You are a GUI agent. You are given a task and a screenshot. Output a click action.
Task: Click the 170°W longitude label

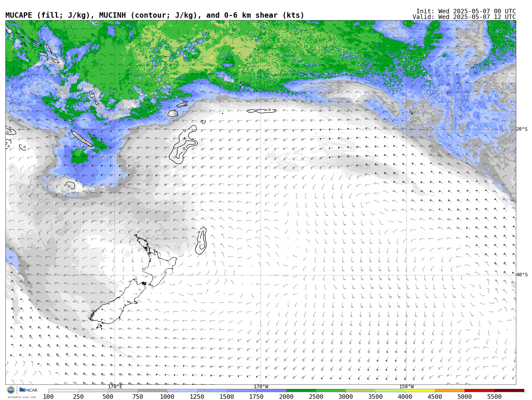(261, 387)
